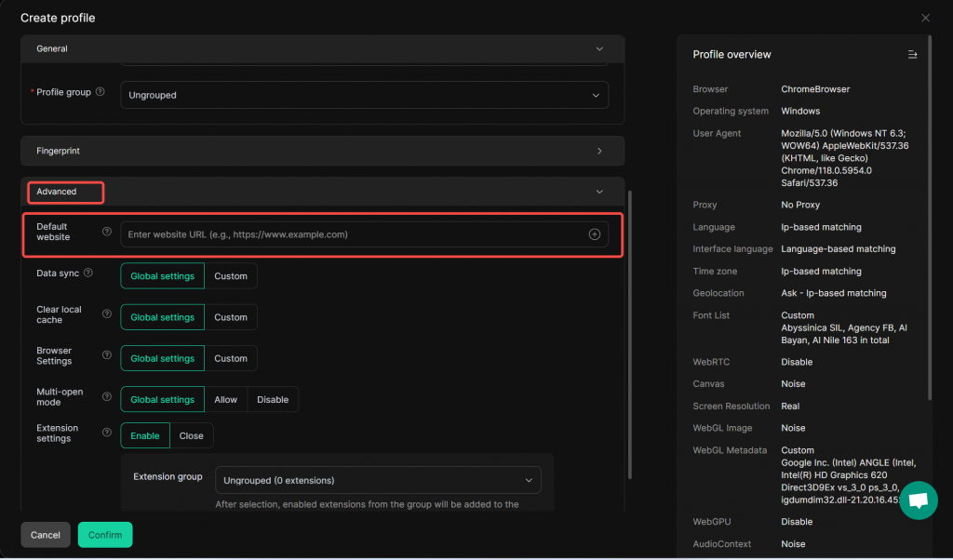Open the live chat support bubble
This screenshot has height=560, width=953.
(919, 500)
